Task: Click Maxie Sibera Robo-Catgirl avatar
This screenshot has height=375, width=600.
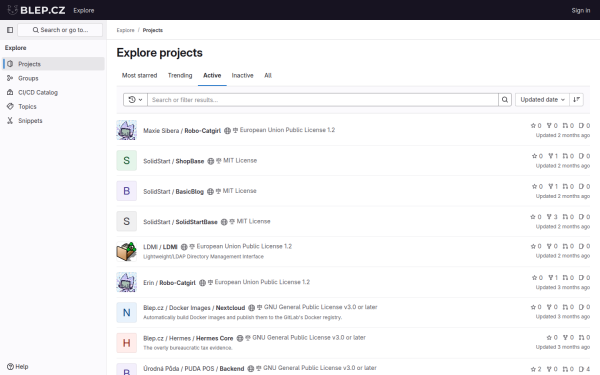Action: [x=127, y=130]
